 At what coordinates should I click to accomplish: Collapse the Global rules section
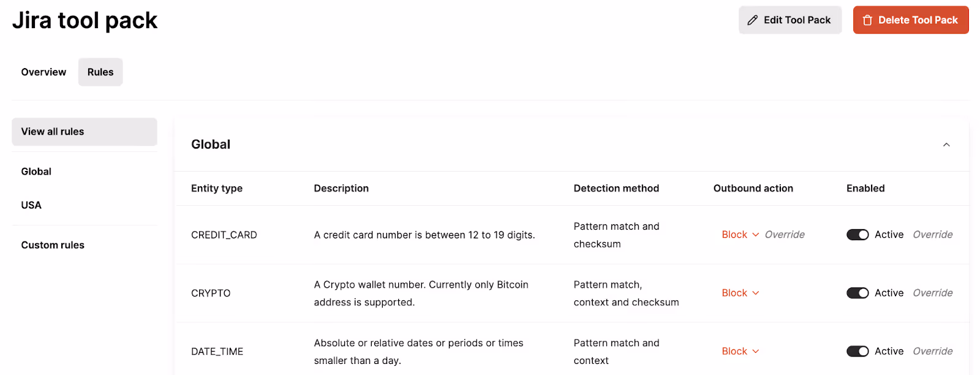coord(946,145)
